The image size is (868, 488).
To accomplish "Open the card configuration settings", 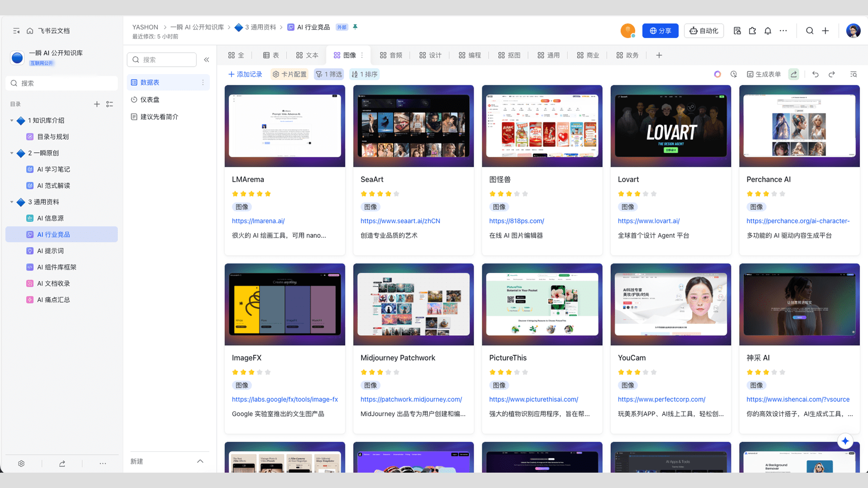I will (x=289, y=74).
